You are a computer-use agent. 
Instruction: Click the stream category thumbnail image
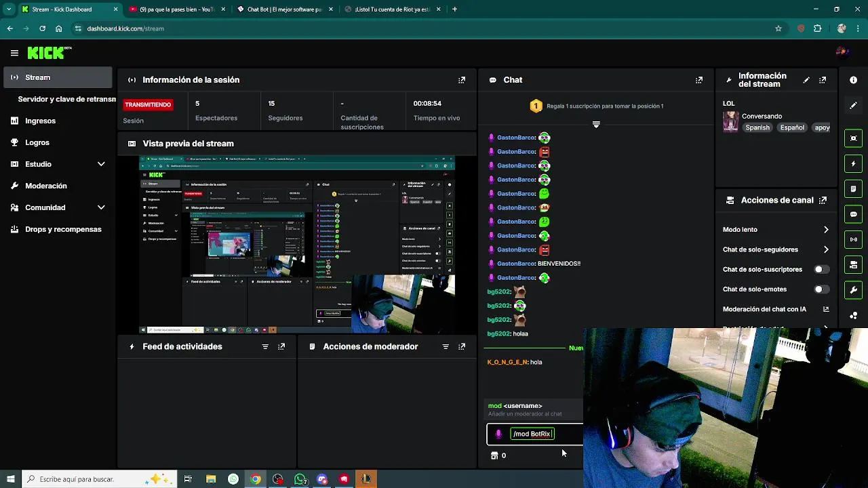[x=730, y=121]
